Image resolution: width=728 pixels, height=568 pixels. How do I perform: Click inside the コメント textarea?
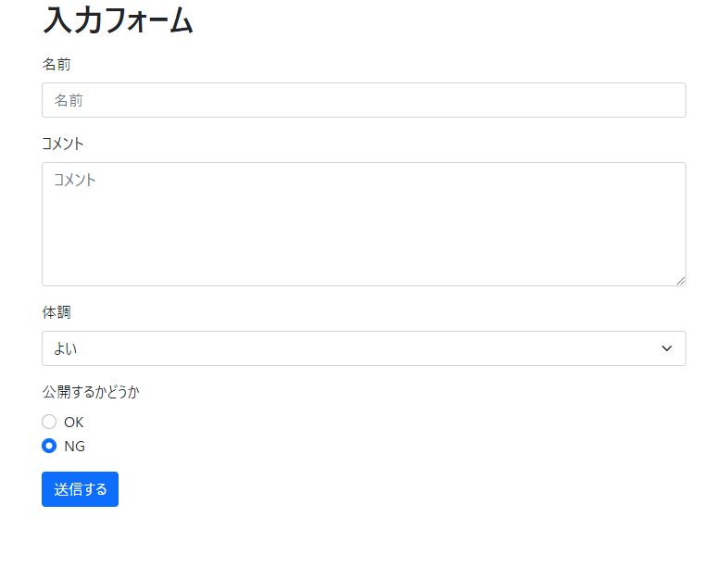pyautogui.click(x=364, y=224)
